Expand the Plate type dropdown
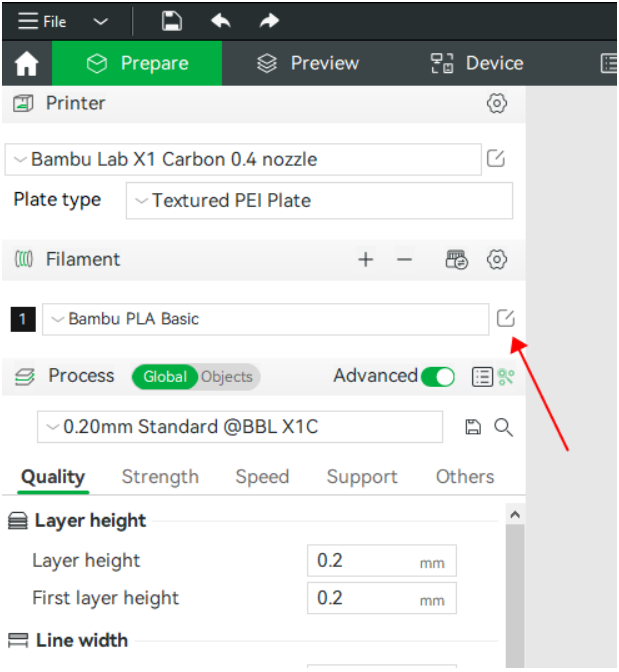The image size is (619, 672). 319,200
